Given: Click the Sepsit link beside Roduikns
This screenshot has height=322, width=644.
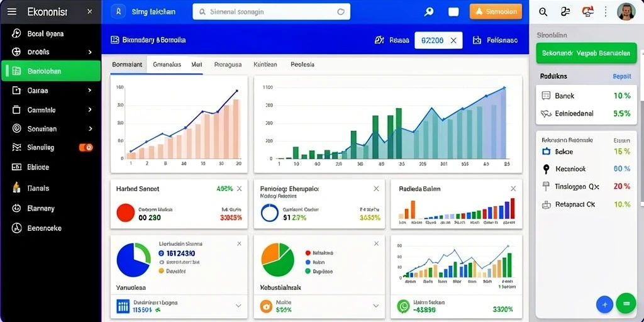Looking at the screenshot, I should point(621,76).
